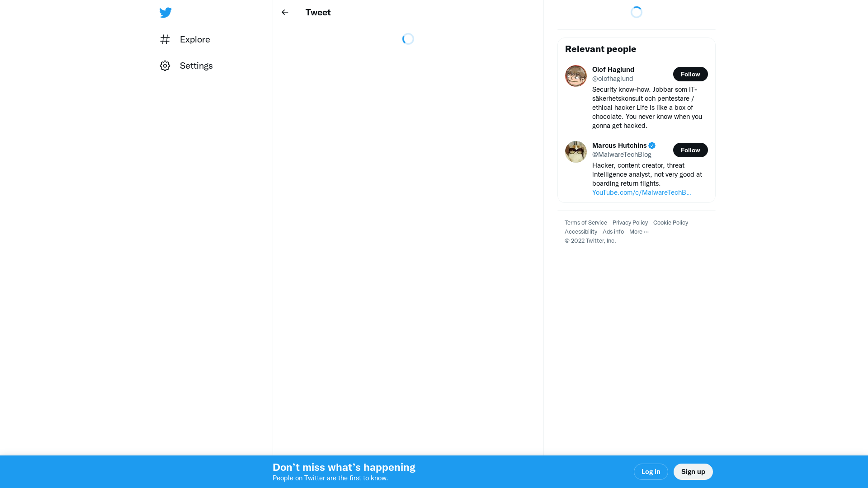Click the Settings gear icon
This screenshot has width=868, height=488.
(x=165, y=66)
